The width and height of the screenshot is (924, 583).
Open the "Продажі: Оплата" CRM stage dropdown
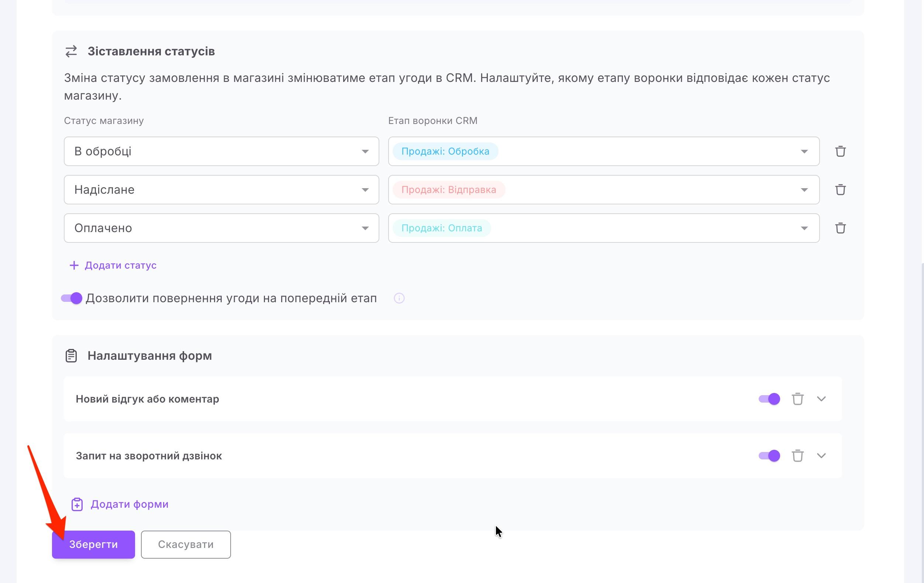point(604,228)
